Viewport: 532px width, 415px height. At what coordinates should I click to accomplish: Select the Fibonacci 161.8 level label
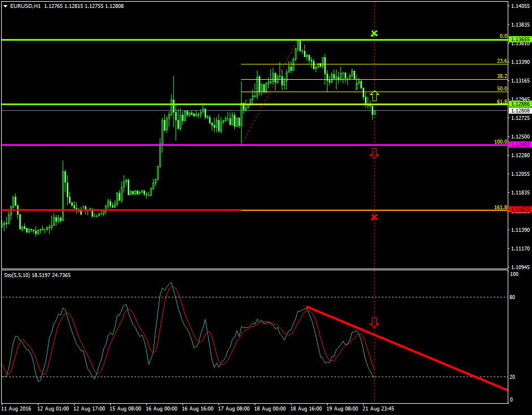click(500, 207)
